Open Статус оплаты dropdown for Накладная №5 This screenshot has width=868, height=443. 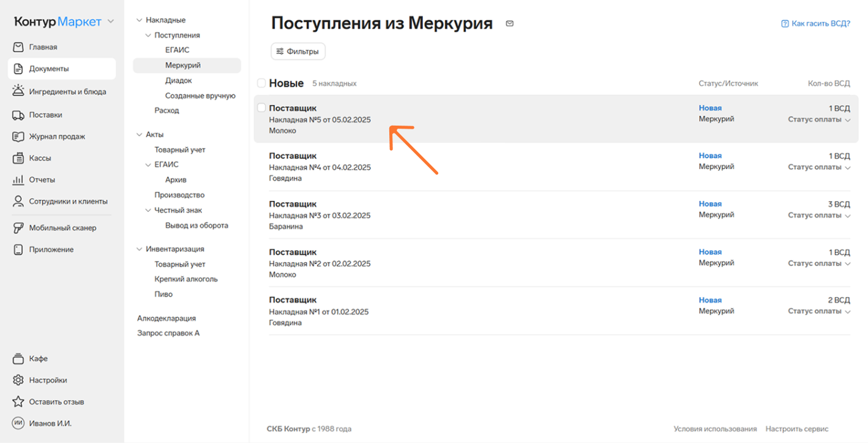tap(819, 119)
